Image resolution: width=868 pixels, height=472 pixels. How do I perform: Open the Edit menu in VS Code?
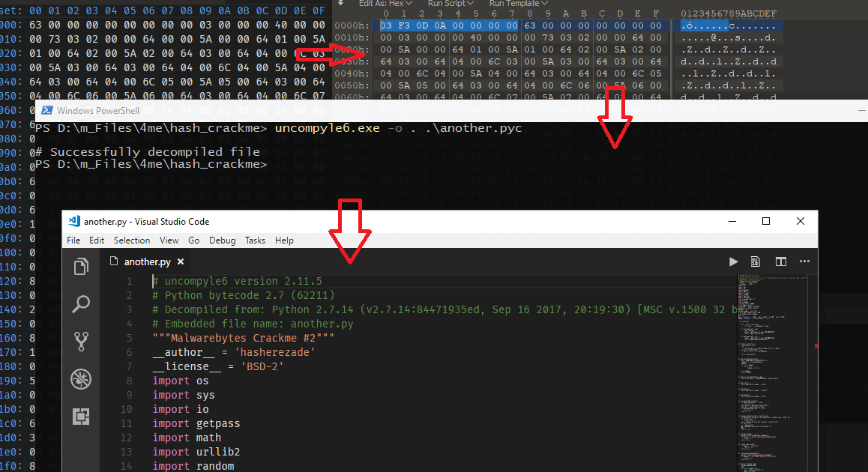[97, 240]
